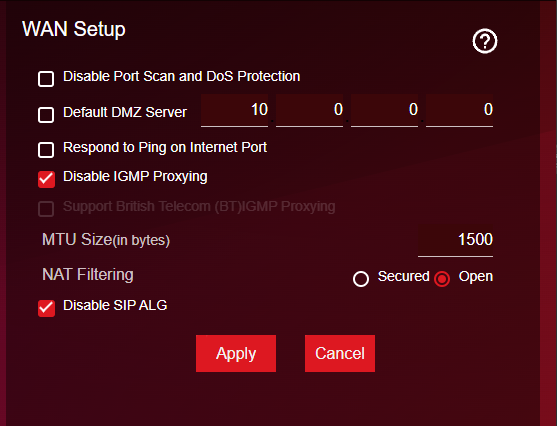This screenshot has height=426, width=557.
Task: Check Disable Port Scan and DoS Protection checkbox
Action: click(x=46, y=79)
